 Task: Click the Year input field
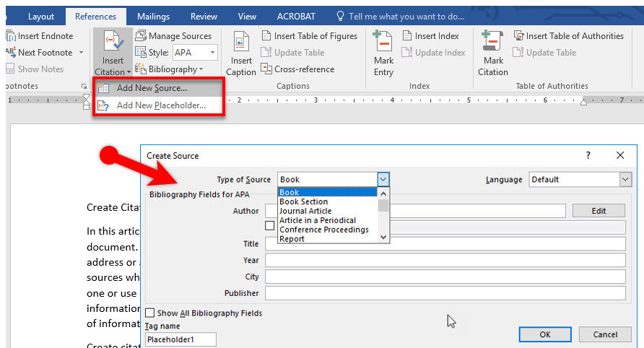pos(445,260)
